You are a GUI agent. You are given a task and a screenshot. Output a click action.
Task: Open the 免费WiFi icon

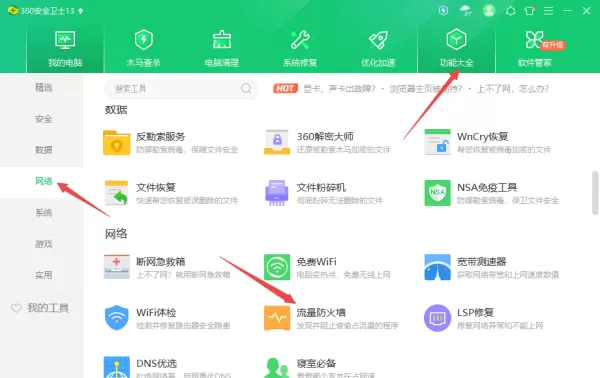pos(277,267)
